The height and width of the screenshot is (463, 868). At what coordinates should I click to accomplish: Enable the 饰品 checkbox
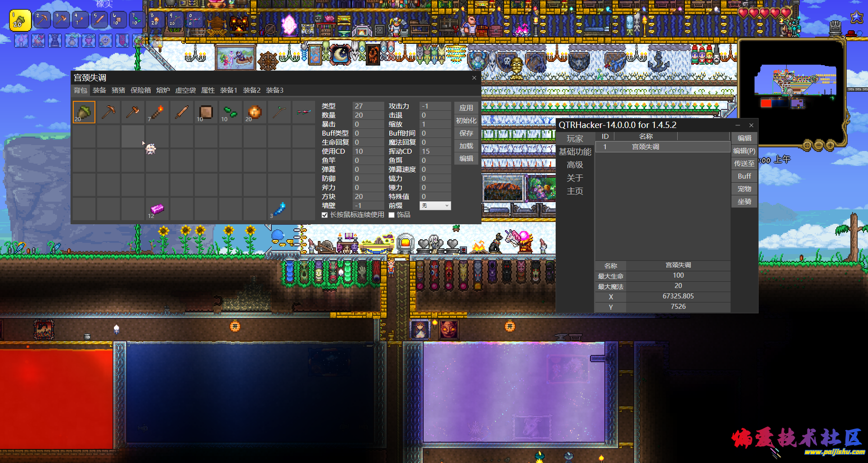pyautogui.click(x=392, y=215)
